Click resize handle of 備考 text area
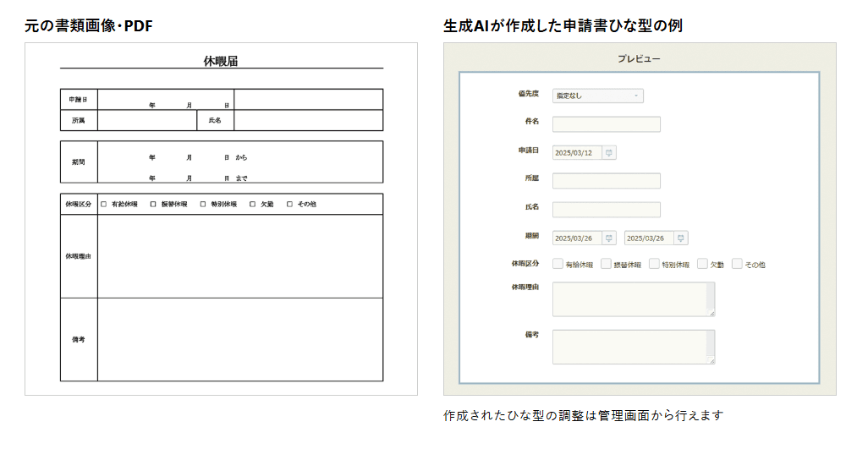868x449 pixels. [x=711, y=361]
